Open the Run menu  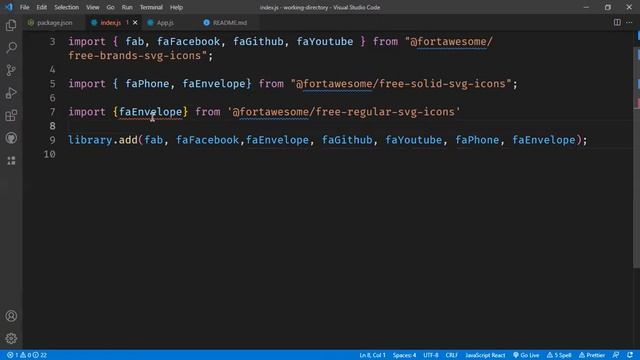[x=127, y=7]
